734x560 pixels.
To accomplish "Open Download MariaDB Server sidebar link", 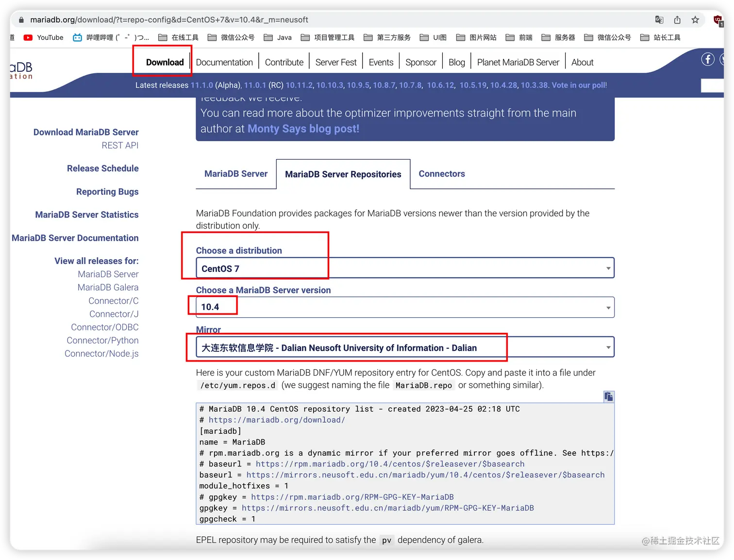I will tap(86, 132).
